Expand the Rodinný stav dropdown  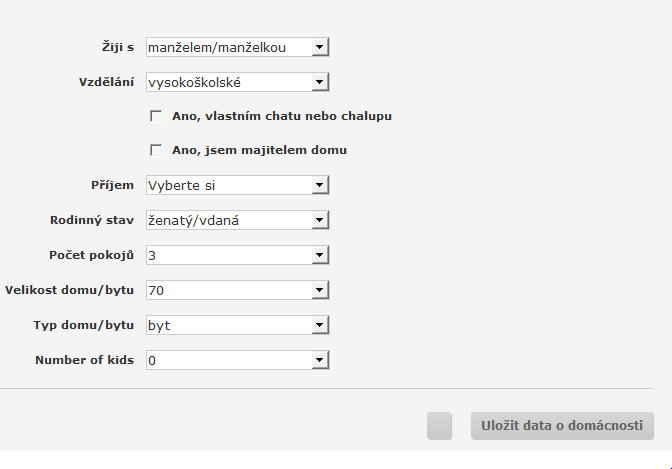(237, 220)
